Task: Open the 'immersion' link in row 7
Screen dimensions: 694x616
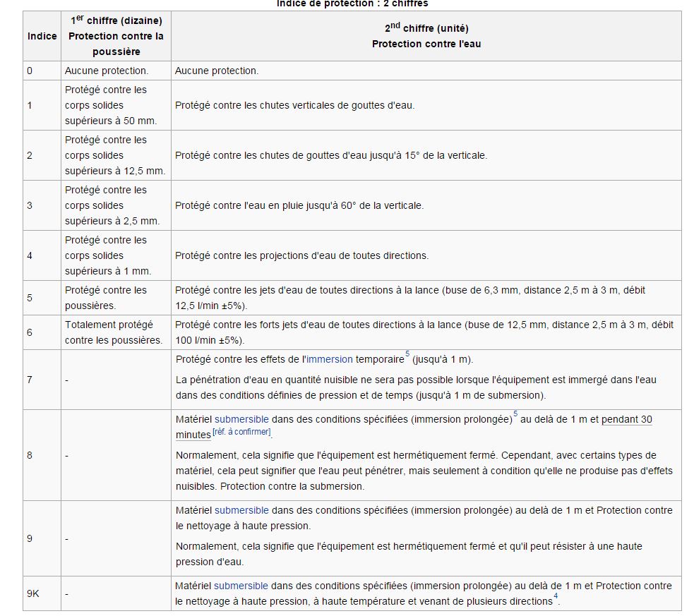Action: pyautogui.click(x=329, y=359)
